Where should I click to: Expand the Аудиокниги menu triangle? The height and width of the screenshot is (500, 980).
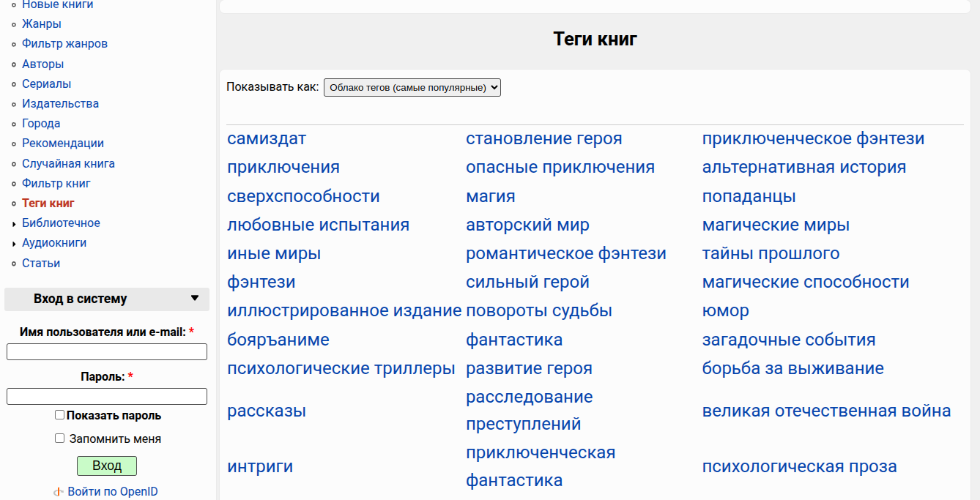(x=15, y=244)
